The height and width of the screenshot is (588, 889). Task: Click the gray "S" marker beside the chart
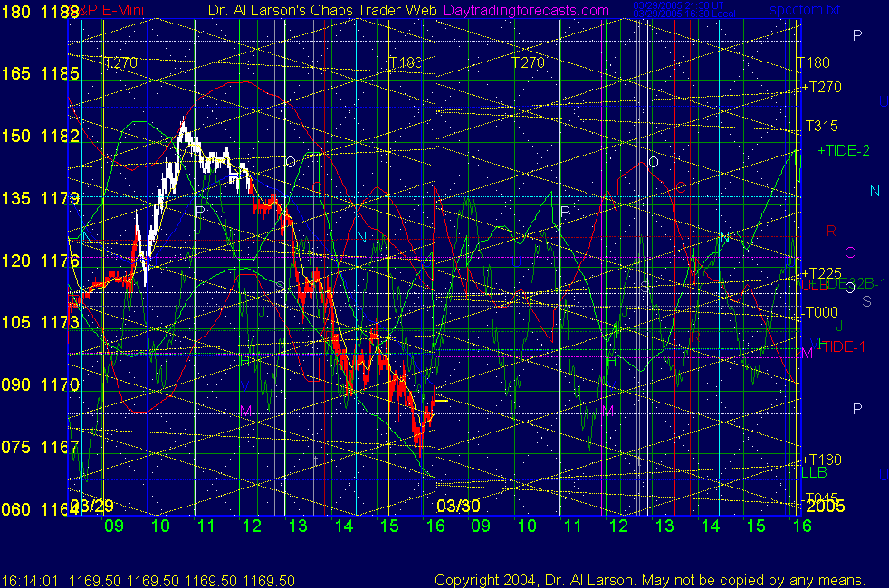(x=866, y=302)
